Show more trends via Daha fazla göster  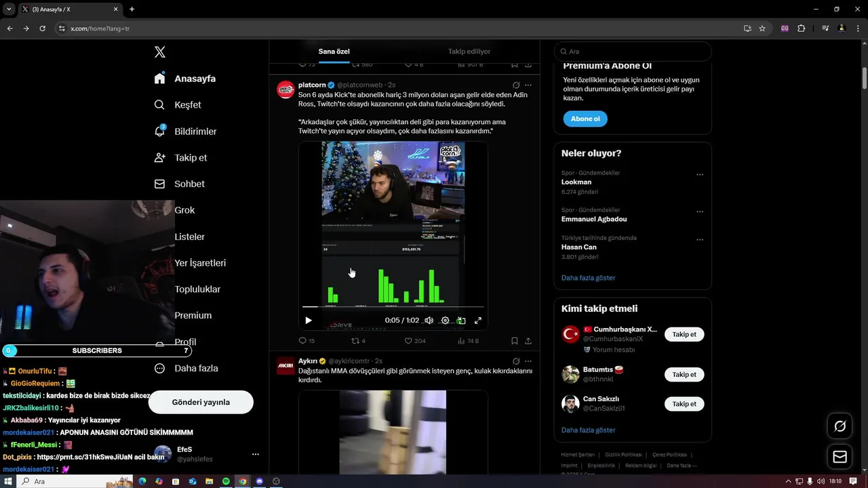click(x=588, y=278)
